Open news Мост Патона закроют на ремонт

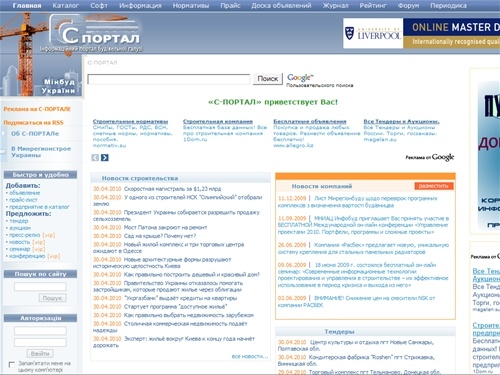165,227
